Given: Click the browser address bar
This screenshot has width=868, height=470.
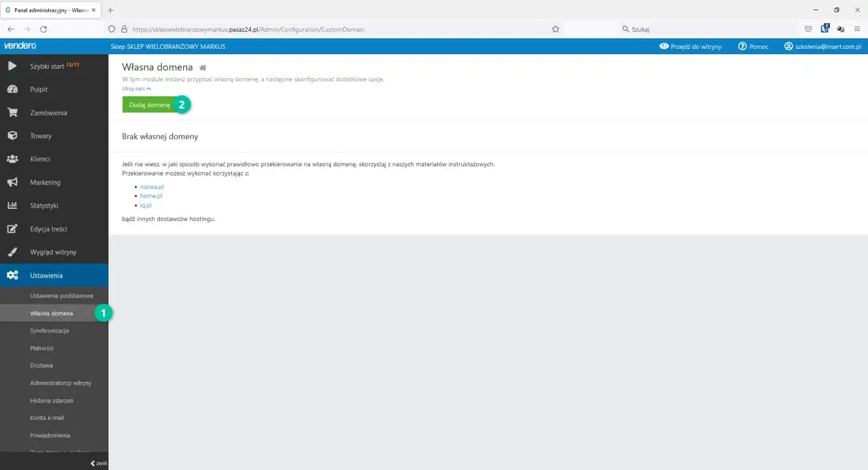Looking at the screenshot, I should point(336,29).
